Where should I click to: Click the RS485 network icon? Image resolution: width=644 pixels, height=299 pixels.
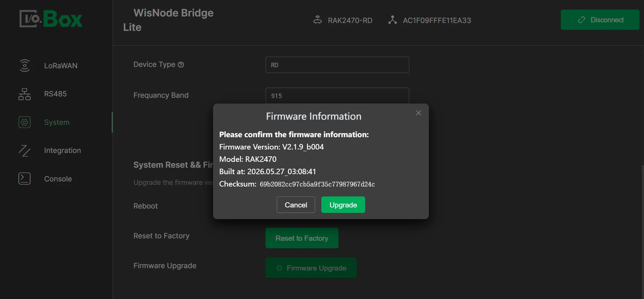(24, 94)
